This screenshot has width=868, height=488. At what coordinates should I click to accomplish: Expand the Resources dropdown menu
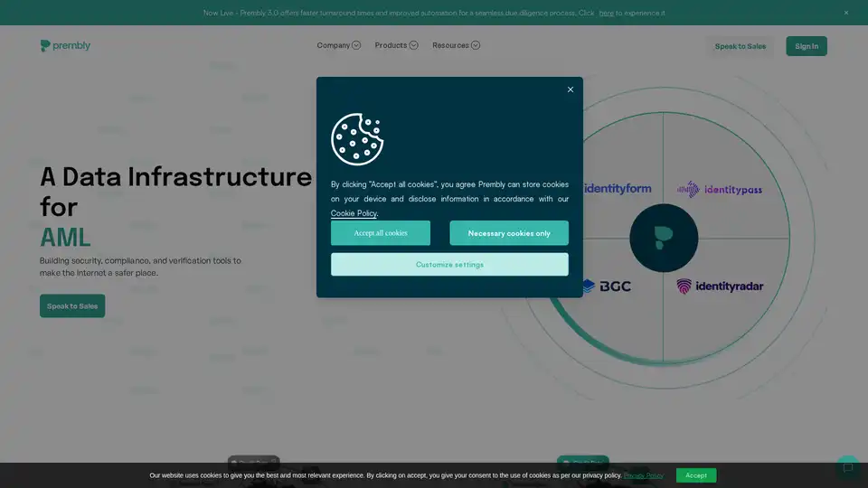[456, 45]
